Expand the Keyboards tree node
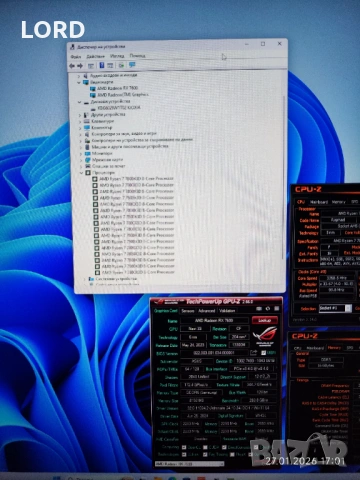Screen dimensions: 360x480 pos(80,121)
